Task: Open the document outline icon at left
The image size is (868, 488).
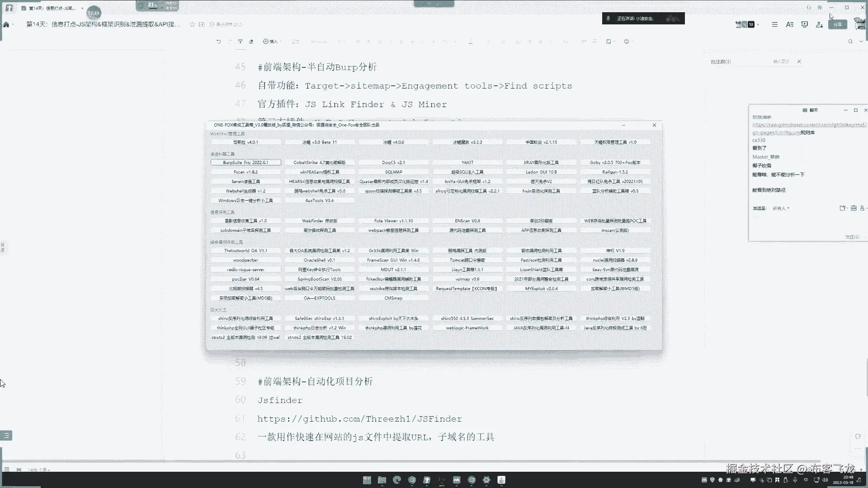Action: [x=6, y=436]
